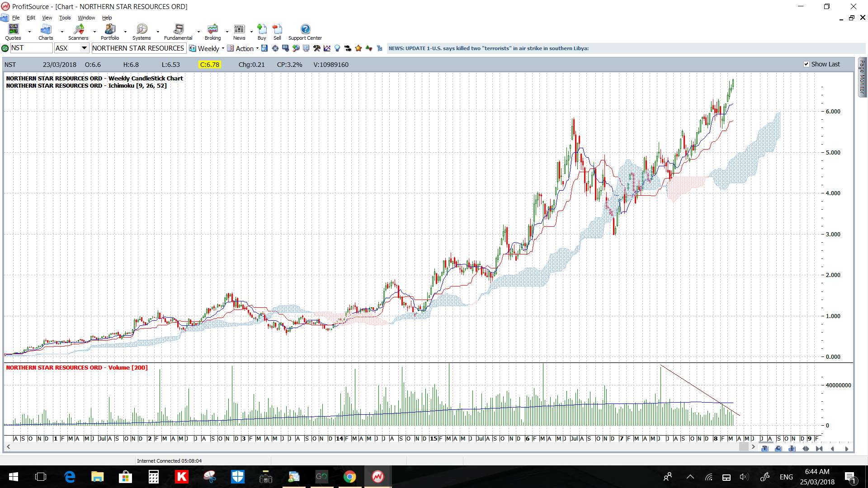
Task: Open the File menu
Action: pos(16,18)
